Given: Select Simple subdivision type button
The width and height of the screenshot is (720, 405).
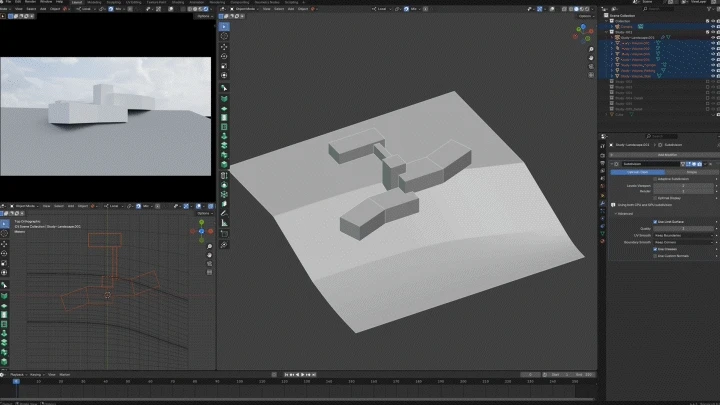Looking at the screenshot, I should [692, 172].
